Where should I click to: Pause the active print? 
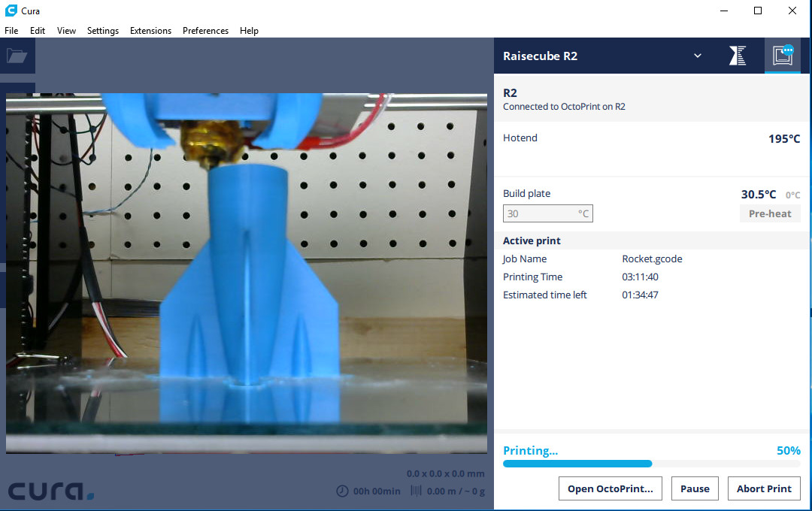tap(695, 488)
